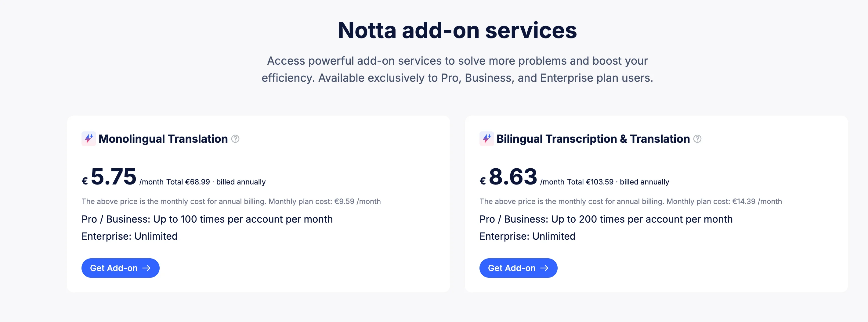Click the Notta add-on services title
This screenshot has height=322, width=868.
457,31
